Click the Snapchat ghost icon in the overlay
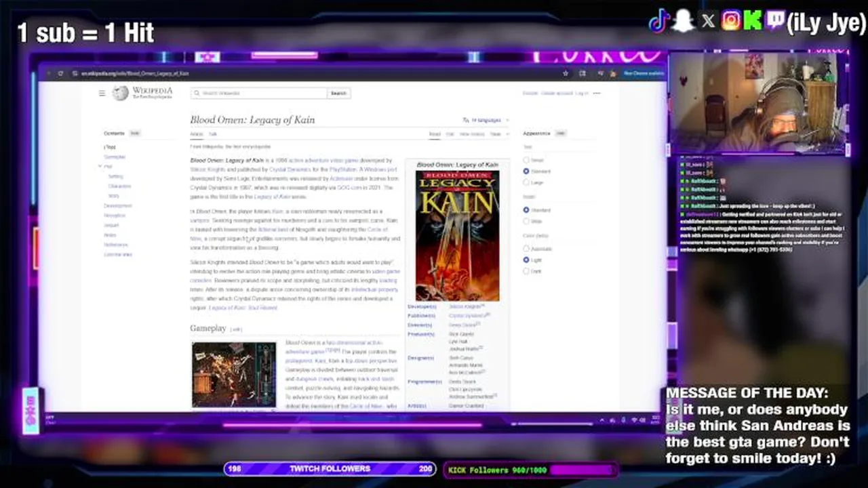Image resolution: width=868 pixels, height=488 pixels. click(683, 22)
